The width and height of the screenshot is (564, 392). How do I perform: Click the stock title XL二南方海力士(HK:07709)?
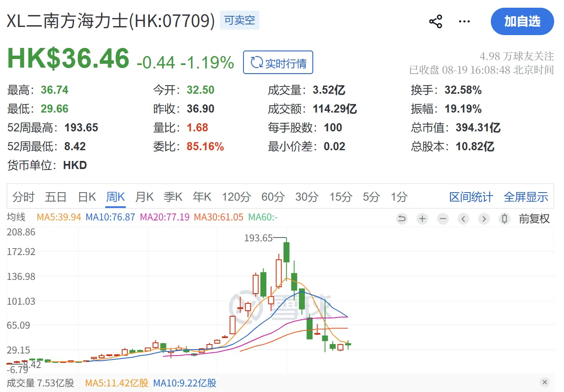(x=111, y=21)
